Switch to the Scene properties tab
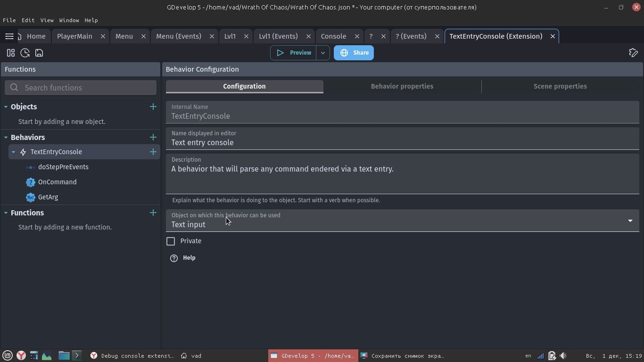This screenshot has width=644, height=362. point(560,86)
